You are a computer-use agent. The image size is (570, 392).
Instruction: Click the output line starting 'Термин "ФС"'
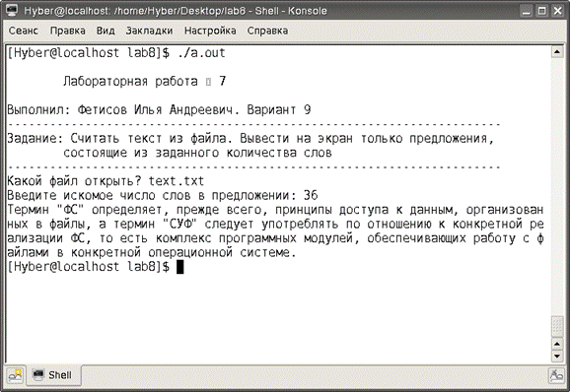pyautogui.click(x=275, y=210)
